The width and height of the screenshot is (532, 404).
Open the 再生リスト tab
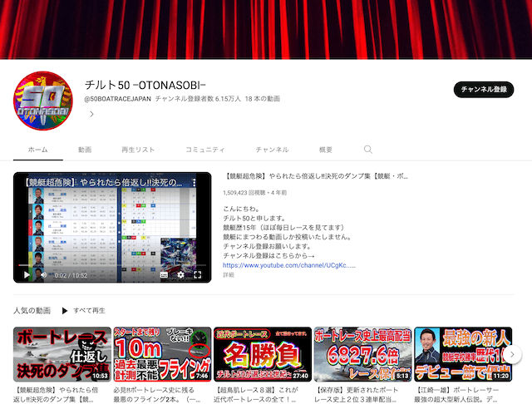pos(138,150)
